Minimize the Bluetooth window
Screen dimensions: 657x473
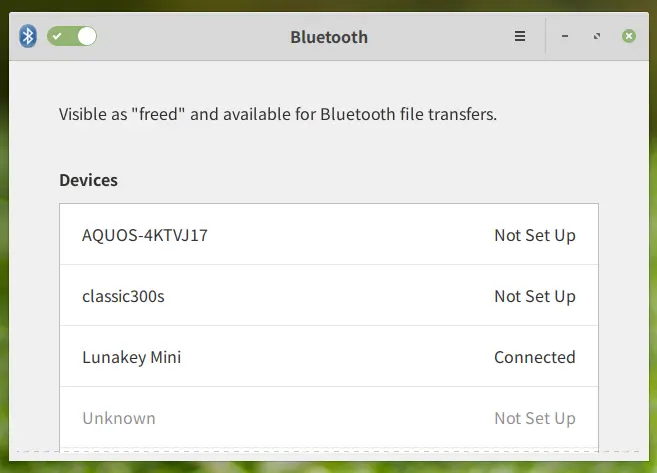[x=565, y=36]
